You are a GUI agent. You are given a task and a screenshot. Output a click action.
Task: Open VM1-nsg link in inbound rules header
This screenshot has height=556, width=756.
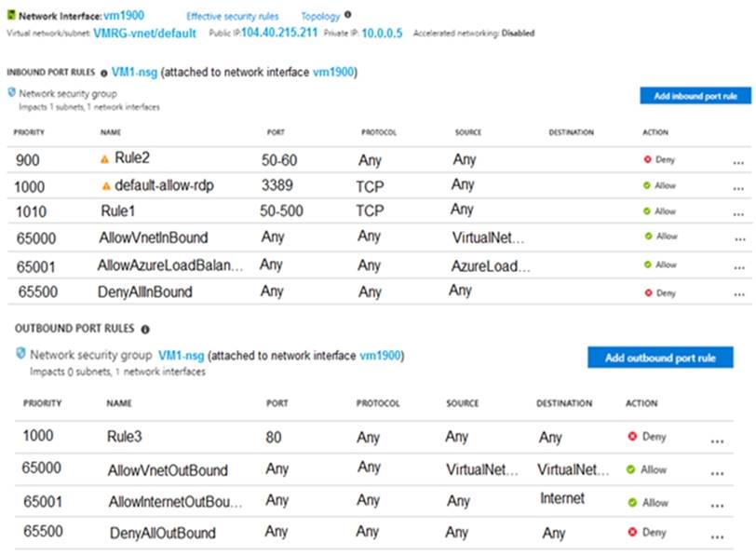134,73
